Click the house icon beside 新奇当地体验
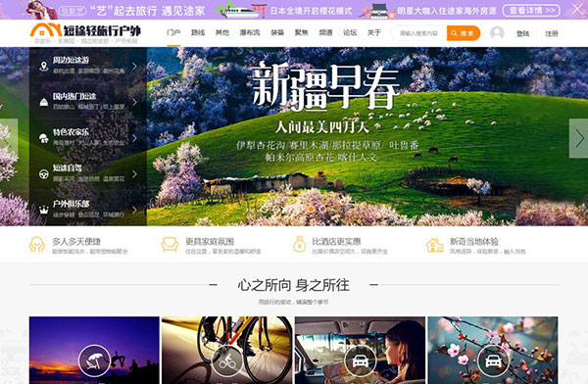588x384 pixels. click(434, 245)
